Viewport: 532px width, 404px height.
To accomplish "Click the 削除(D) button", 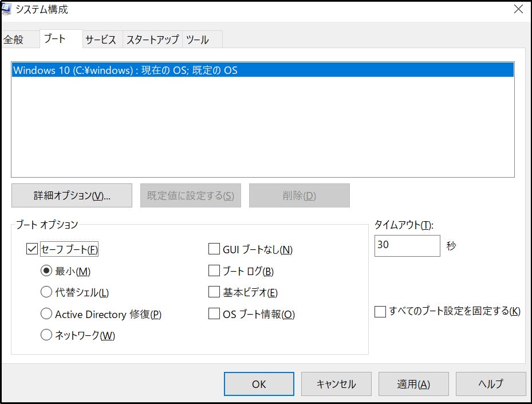I will 300,195.
